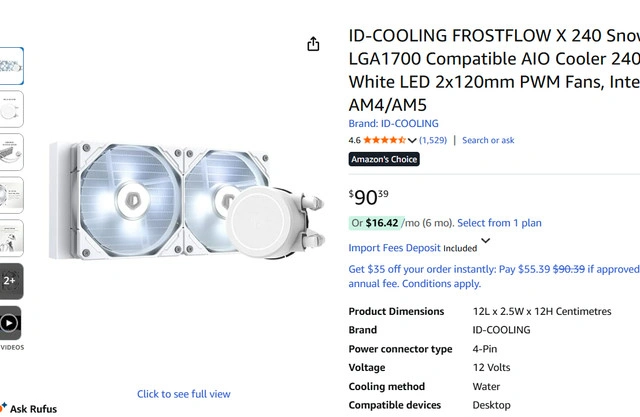Screen dimensions: 640x417
Task: Expand Import Fees Deposit details arrow
Action: point(486,241)
